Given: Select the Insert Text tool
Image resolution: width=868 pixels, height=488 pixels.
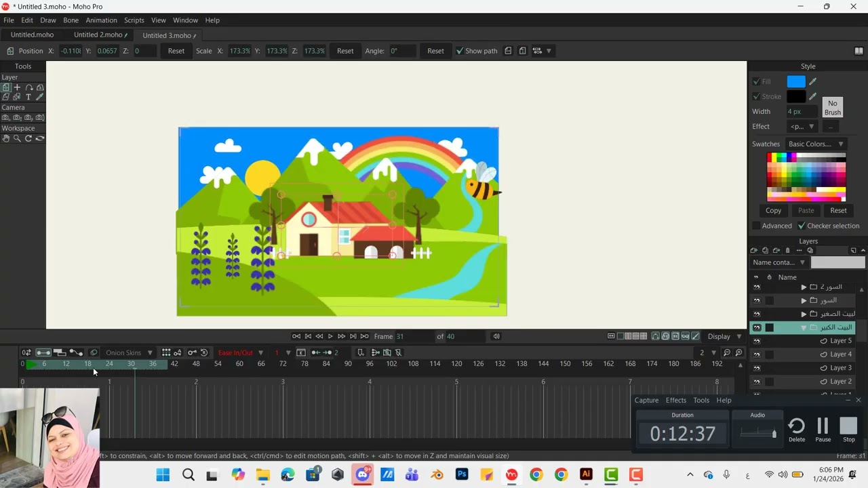Looking at the screenshot, I should 28,97.
